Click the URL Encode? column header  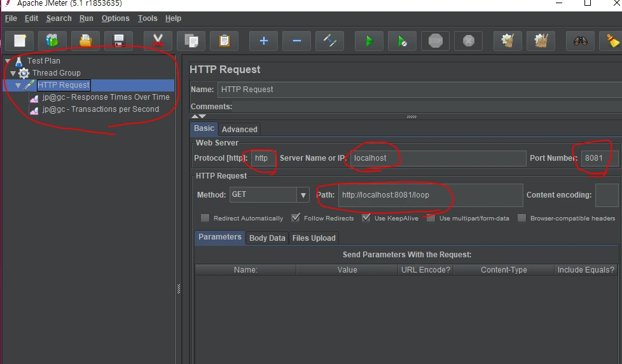point(425,270)
